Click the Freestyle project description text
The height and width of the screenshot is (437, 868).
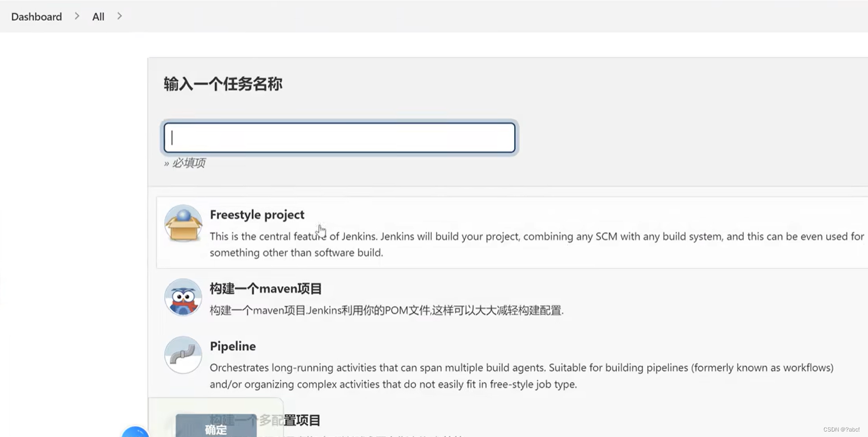(537, 244)
